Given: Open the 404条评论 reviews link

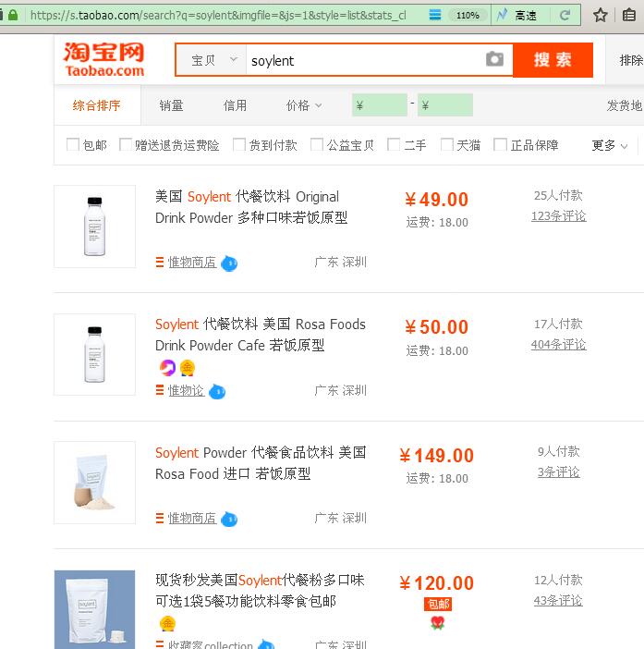Looking at the screenshot, I should click(x=558, y=344).
